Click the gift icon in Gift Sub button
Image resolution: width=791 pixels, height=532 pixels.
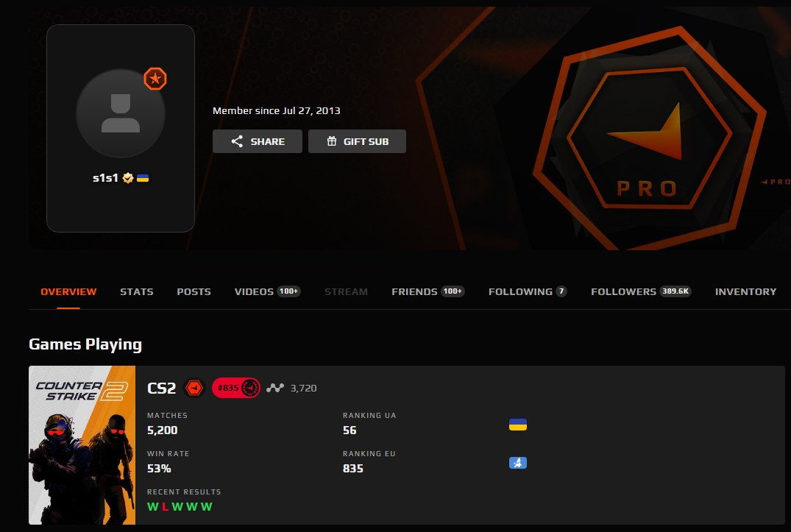[331, 141]
